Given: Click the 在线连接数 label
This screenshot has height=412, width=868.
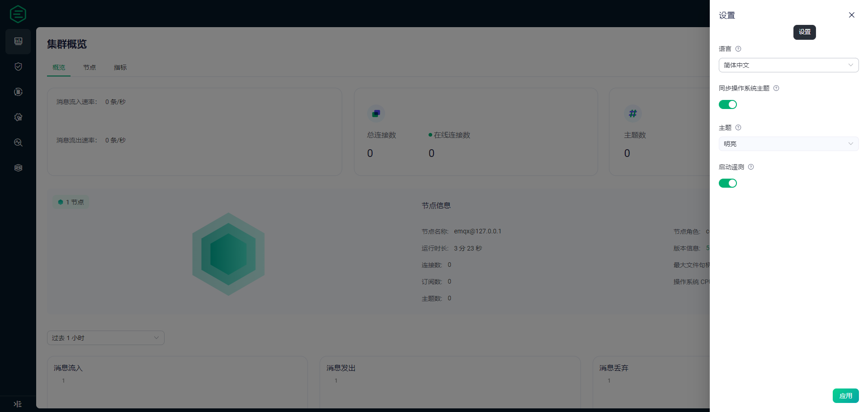Looking at the screenshot, I should point(452,135).
